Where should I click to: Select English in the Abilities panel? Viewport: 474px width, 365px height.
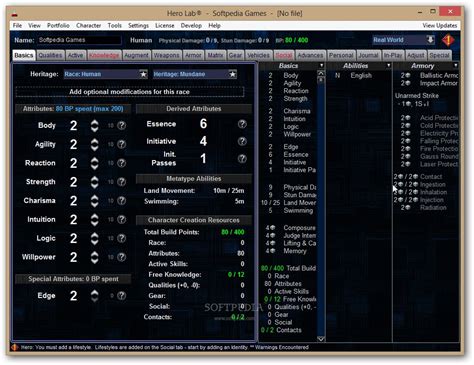[361, 76]
